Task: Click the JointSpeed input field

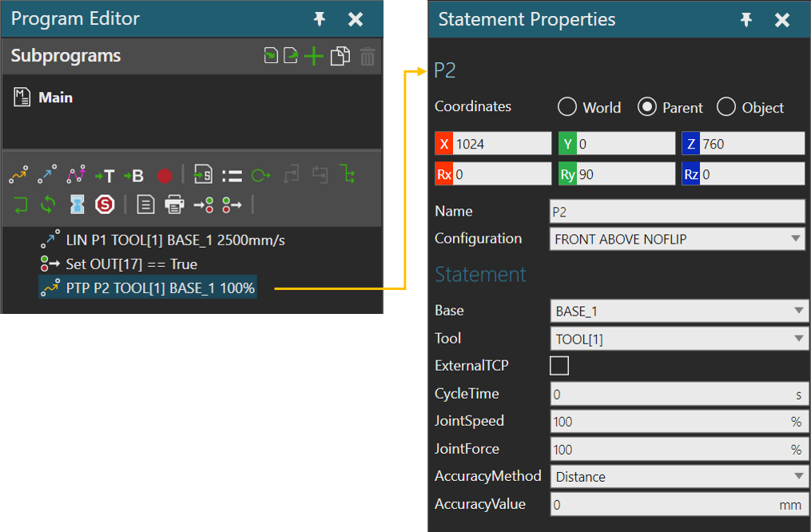Action: click(x=671, y=422)
